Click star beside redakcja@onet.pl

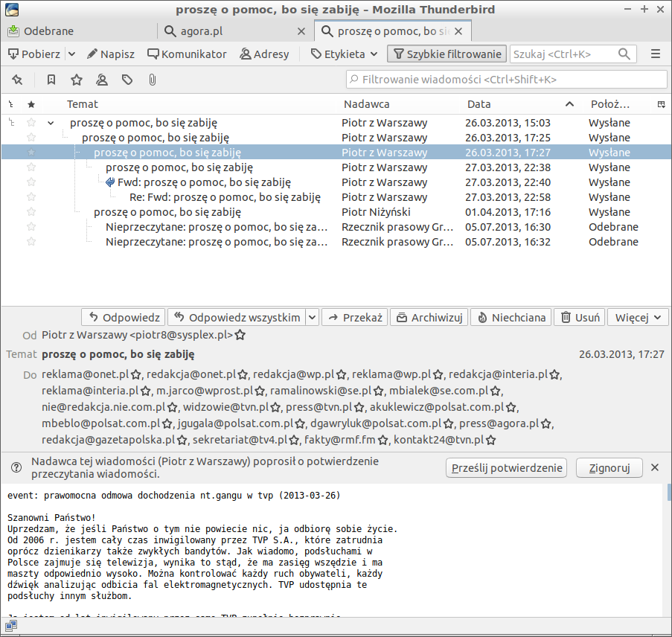click(243, 374)
